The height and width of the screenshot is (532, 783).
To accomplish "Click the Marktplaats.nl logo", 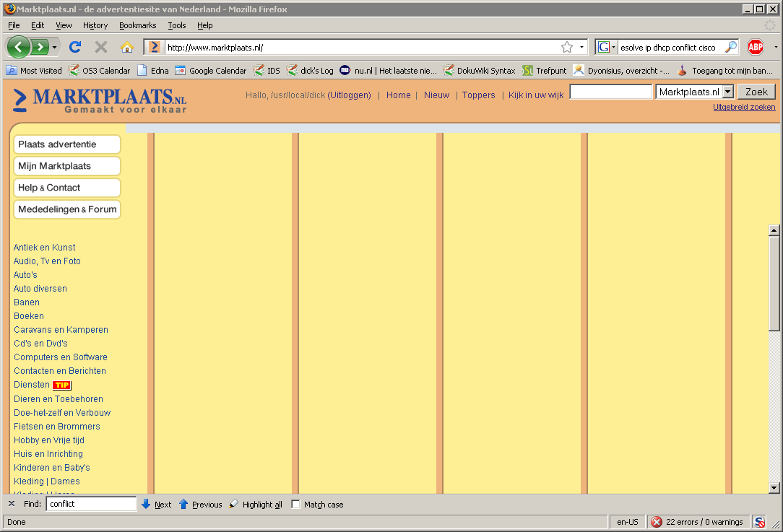I will (100, 100).
